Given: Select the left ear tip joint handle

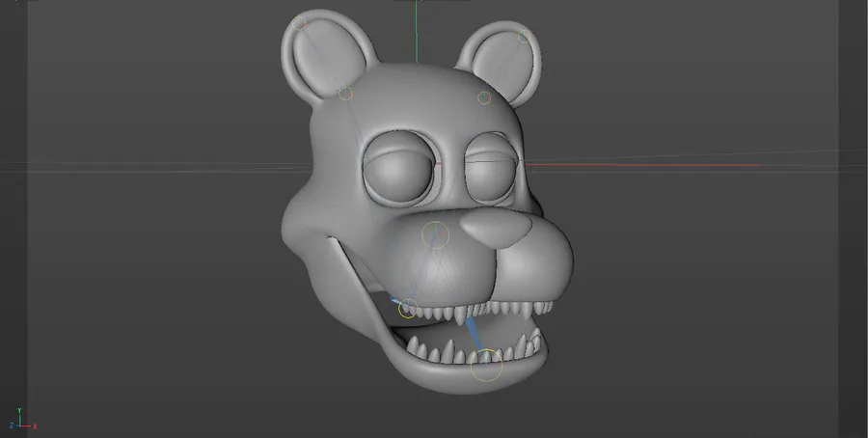Looking at the screenshot, I should click(x=299, y=23).
